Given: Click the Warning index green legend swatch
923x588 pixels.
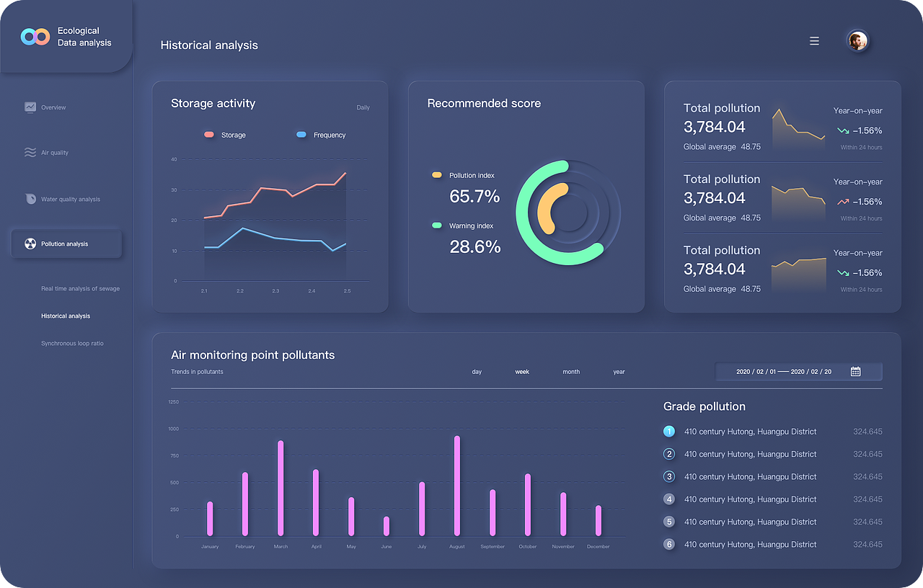Looking at the screenshot, I should tap(437, 226).
